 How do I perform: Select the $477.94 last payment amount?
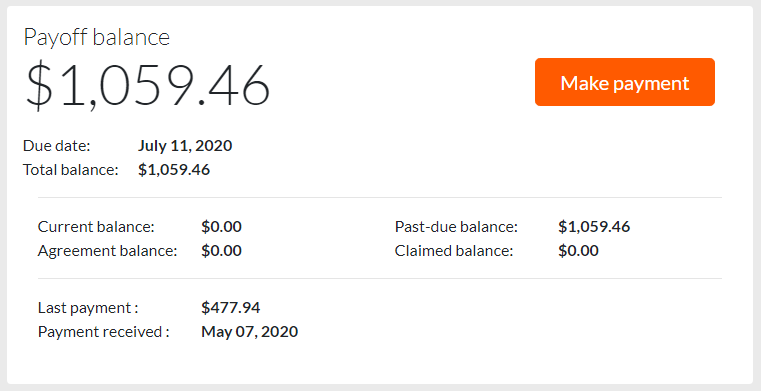(x=231, y=308)
